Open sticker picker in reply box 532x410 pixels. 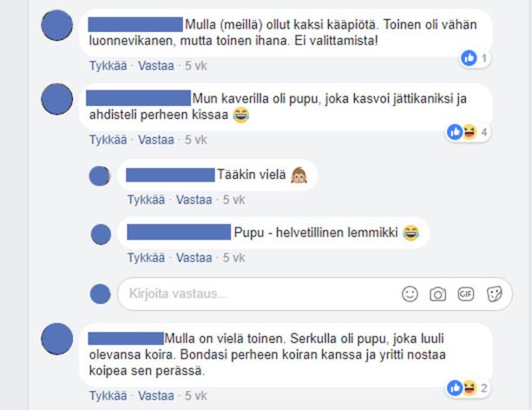pos(494,294)
